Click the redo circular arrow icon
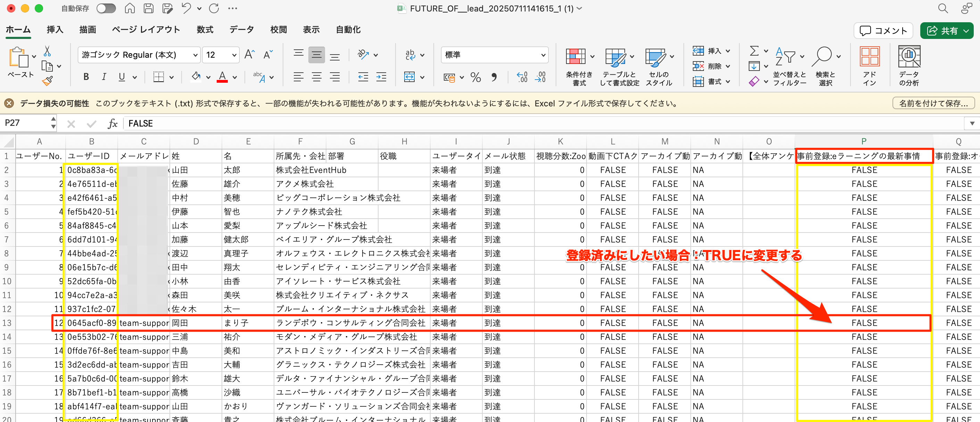 click(214, 8)
